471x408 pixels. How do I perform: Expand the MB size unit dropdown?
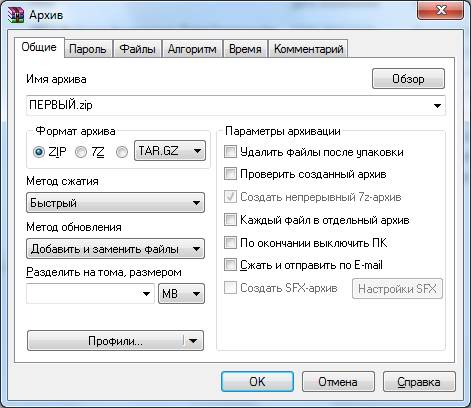coord(181,294)
